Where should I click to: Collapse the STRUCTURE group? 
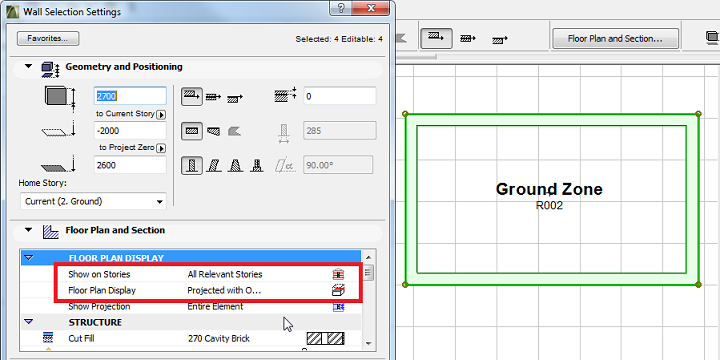(28, 322)
